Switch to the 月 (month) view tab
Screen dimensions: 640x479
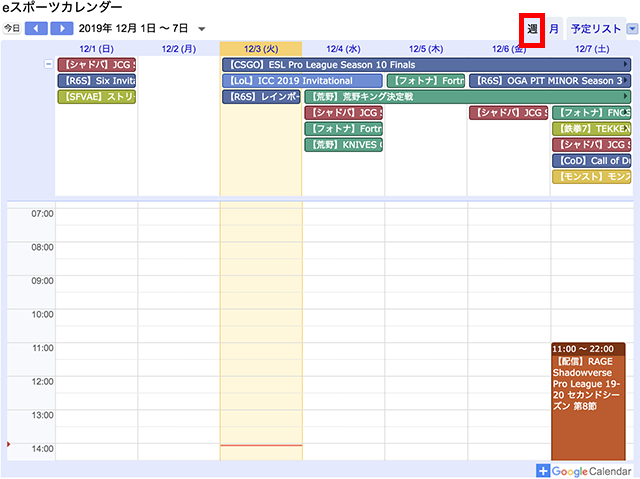point(554,29)
